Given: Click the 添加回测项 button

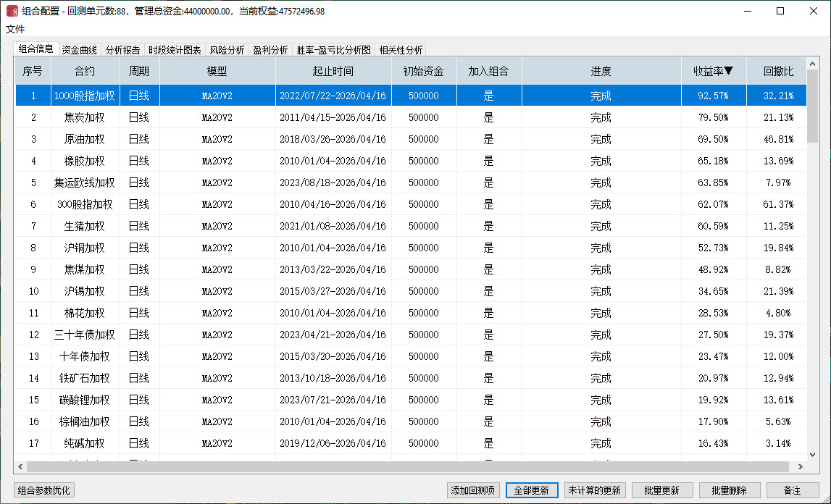Looking at the screenshot, I should pos(473,490).
